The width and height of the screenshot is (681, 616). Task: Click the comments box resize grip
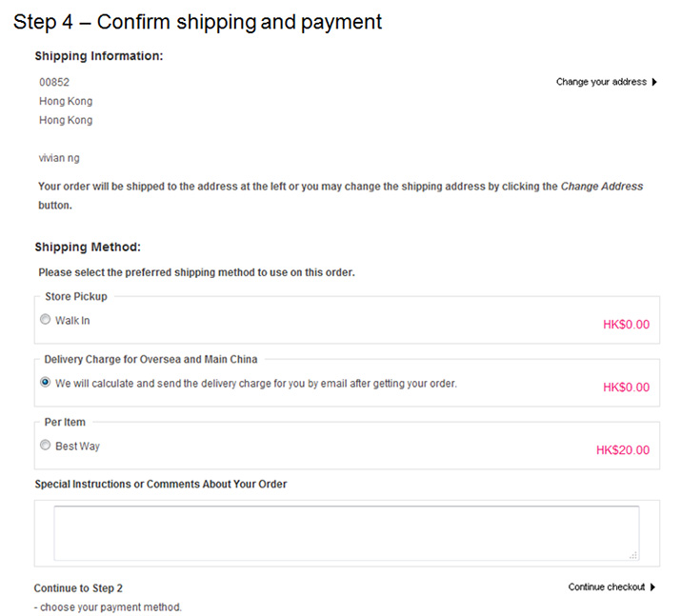(x=633, y=555)
